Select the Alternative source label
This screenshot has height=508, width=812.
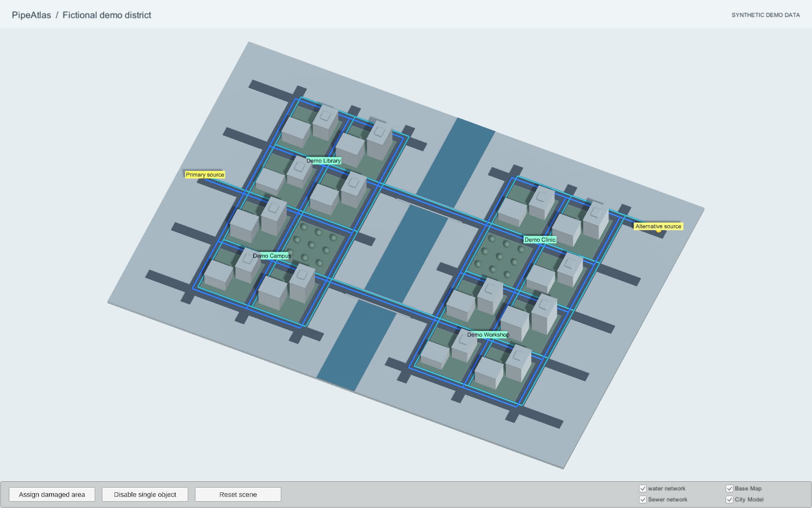point(658,226)
